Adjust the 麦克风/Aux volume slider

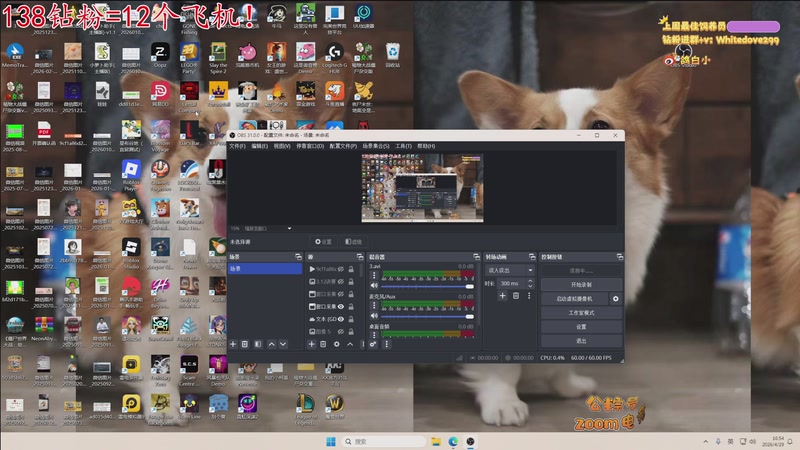pyautogui.click(x=428, y=316)
